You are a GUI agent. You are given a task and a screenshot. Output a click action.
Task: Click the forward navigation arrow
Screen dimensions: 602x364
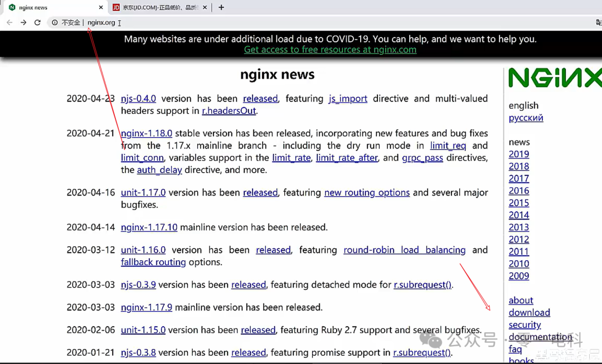tap(23, 22)
